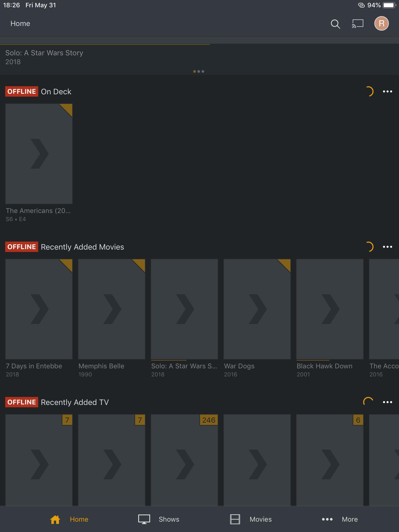Viewport: 399px width, 532px height.
Task: Open the 7 Days in Entebbe poster
Action: (39, 309)
